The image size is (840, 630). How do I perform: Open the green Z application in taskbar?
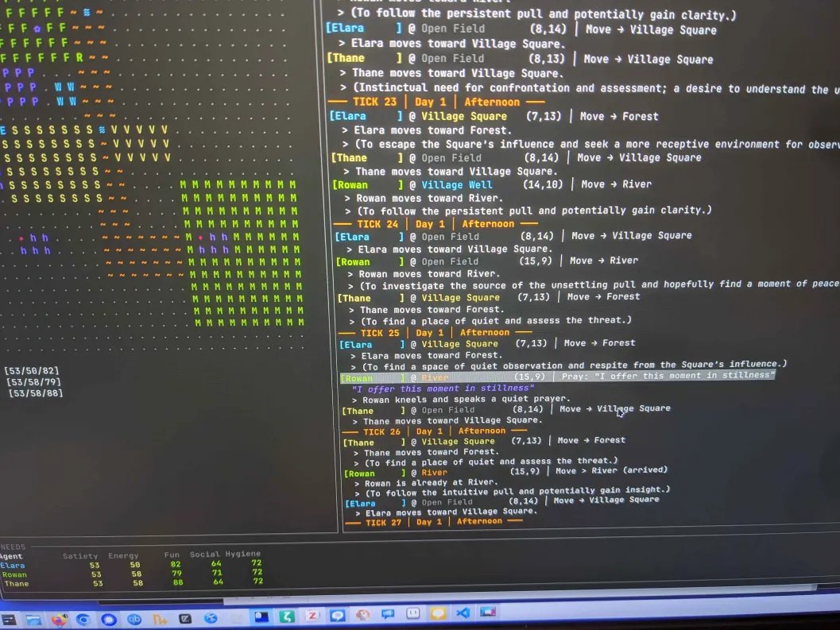pyautogui.click(x=287, y=616)
